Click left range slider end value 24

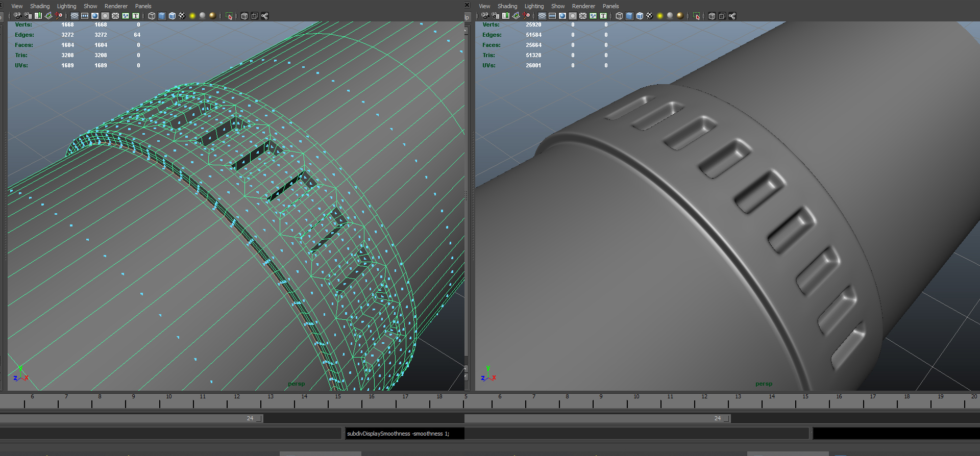pos(250,418)
